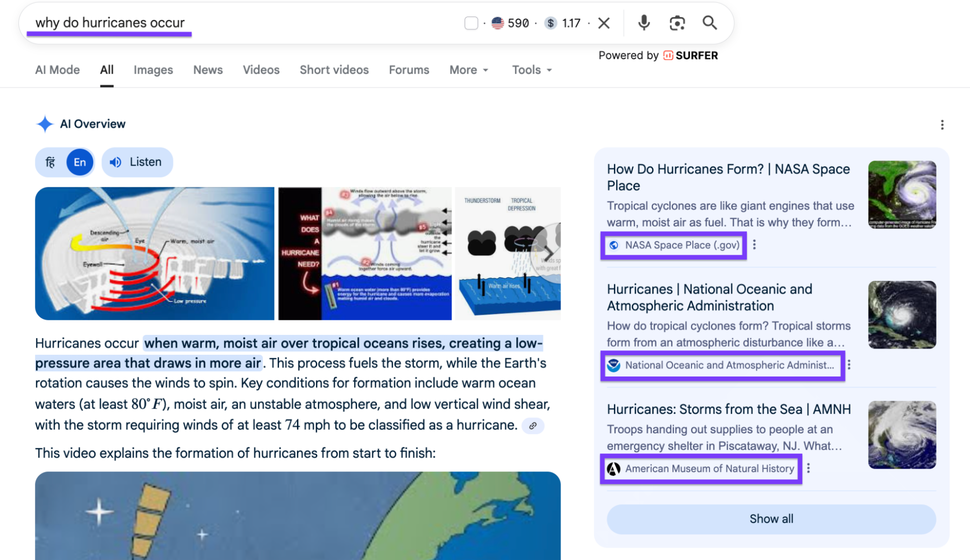This screenshot has height=560, width=970.
Task: Open three-dot menu beside NOAA source
Action: pos(849,365)
